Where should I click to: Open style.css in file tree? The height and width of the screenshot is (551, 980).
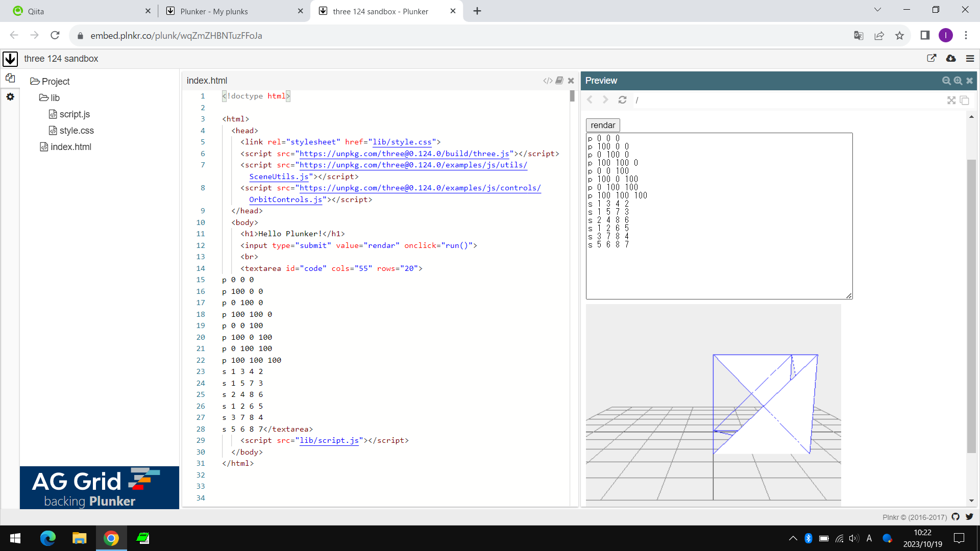pos(77,131)
